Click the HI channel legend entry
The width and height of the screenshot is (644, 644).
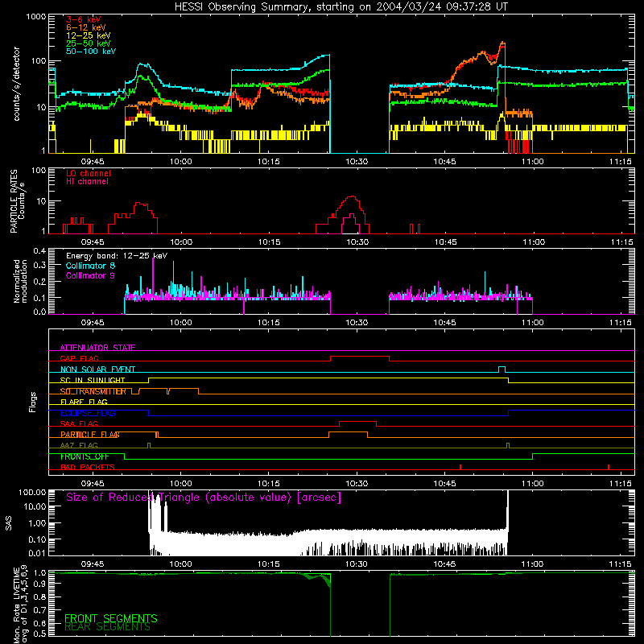87,182
